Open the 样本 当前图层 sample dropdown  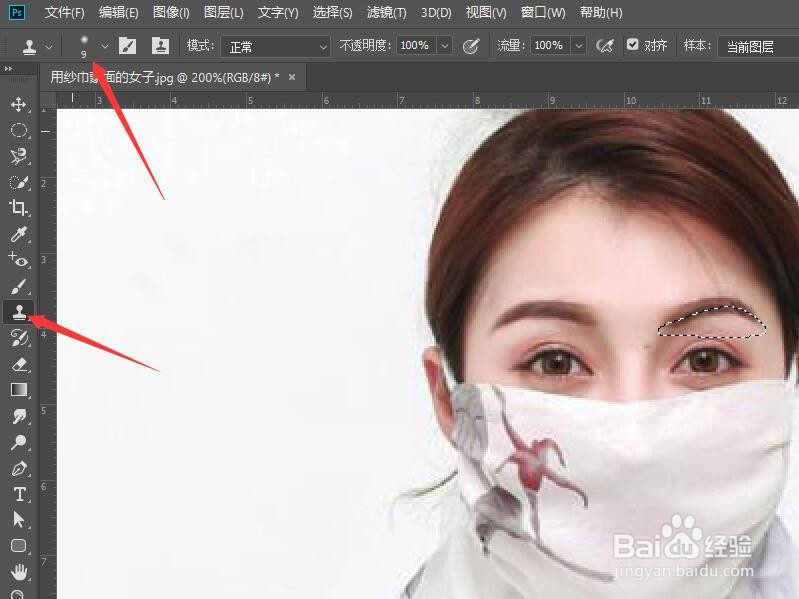pos(758,47)
